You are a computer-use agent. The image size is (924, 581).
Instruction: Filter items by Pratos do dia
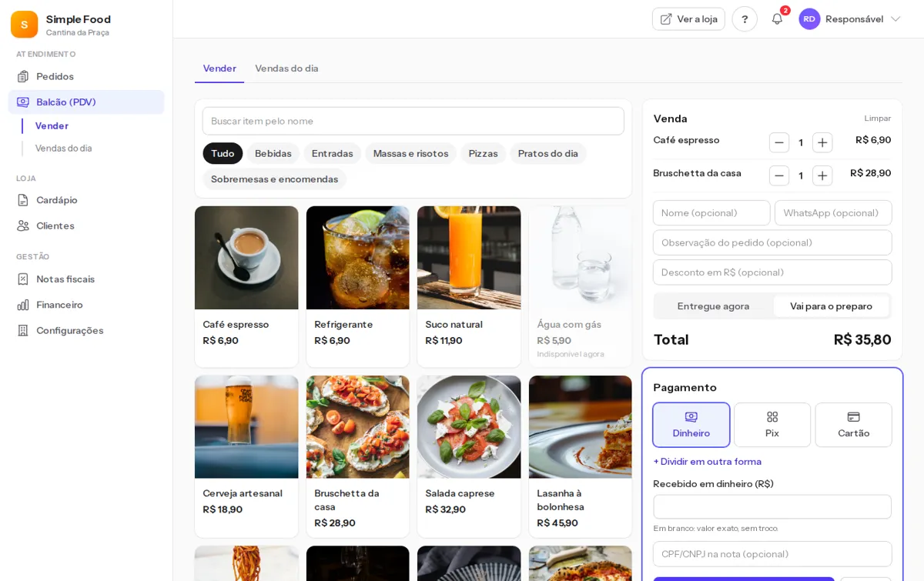pos(547,153)
